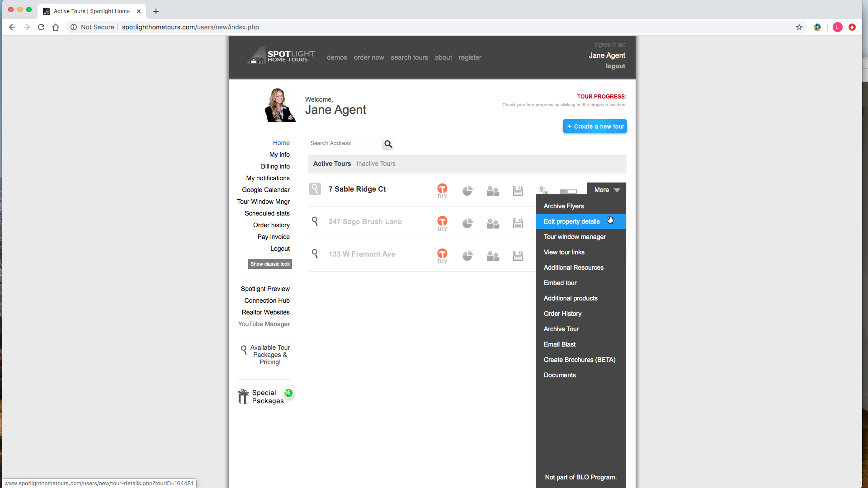The width and height of the screenshot is (868, 488).
Task: Click the Search Address input field
Action: [344, 143]
